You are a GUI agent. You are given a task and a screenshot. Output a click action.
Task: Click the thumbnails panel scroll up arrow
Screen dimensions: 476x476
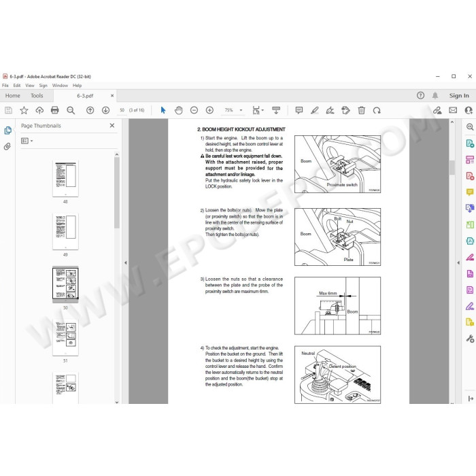117,154
